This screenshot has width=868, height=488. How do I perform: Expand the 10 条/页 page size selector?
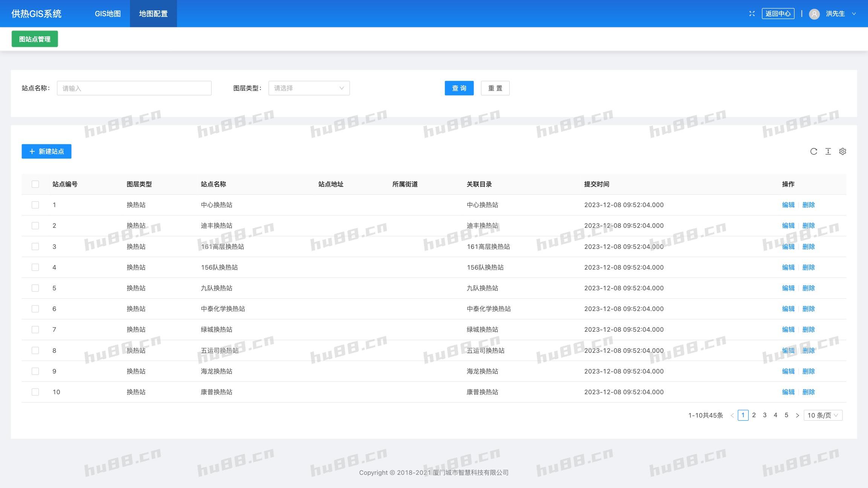pyautogui.click(x=823, y=415)
